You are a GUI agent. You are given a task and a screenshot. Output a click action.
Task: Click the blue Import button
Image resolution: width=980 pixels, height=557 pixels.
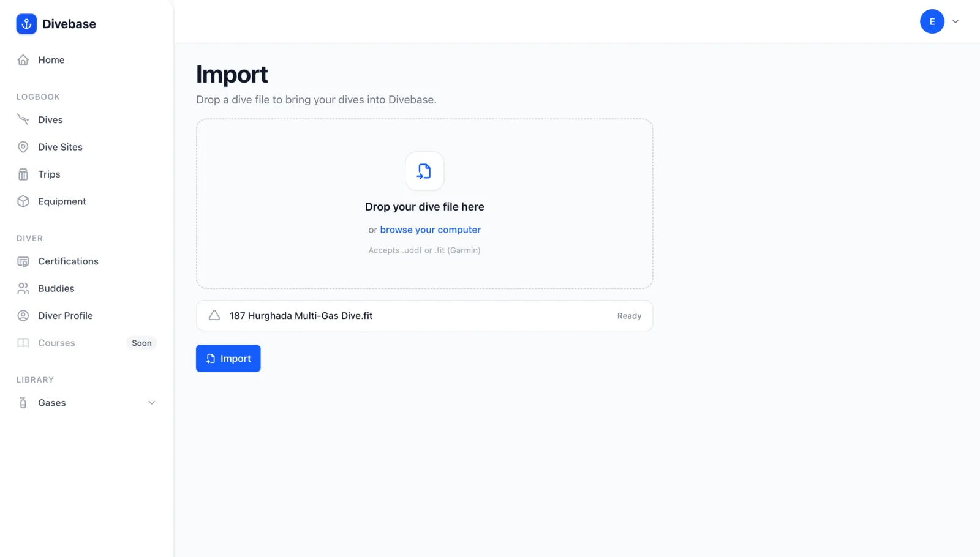228,359
